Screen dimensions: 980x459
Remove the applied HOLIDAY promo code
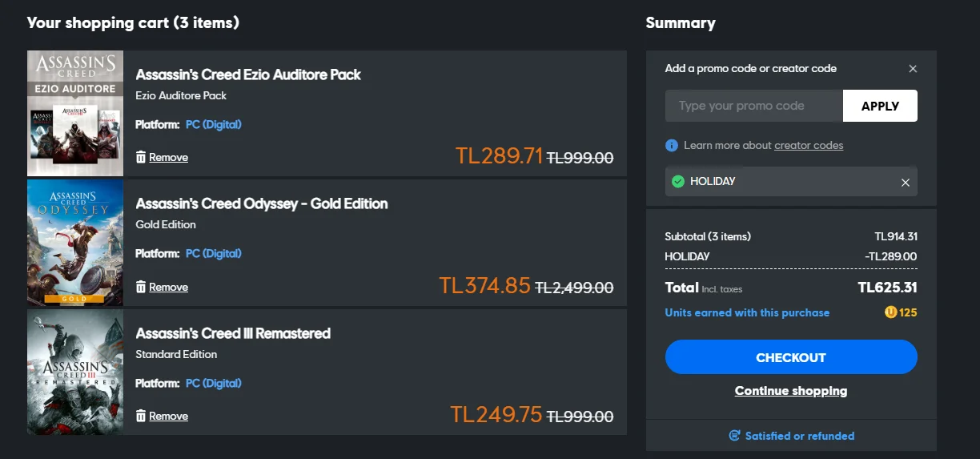point(906,183)
